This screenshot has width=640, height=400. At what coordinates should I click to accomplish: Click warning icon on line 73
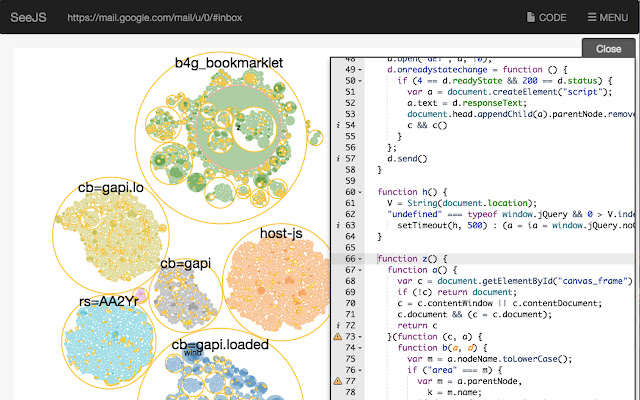click(338, 337)
